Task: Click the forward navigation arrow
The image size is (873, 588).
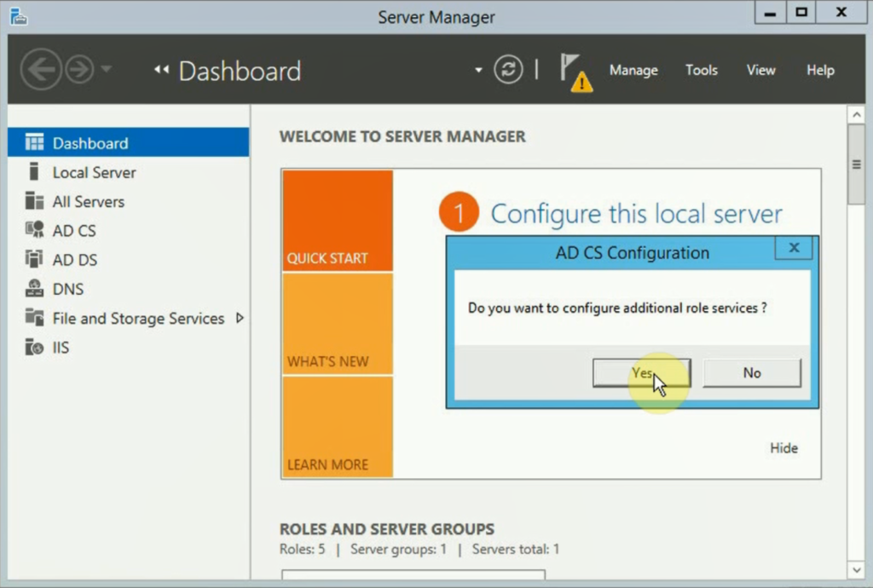Action: click(x=79, y=70)
